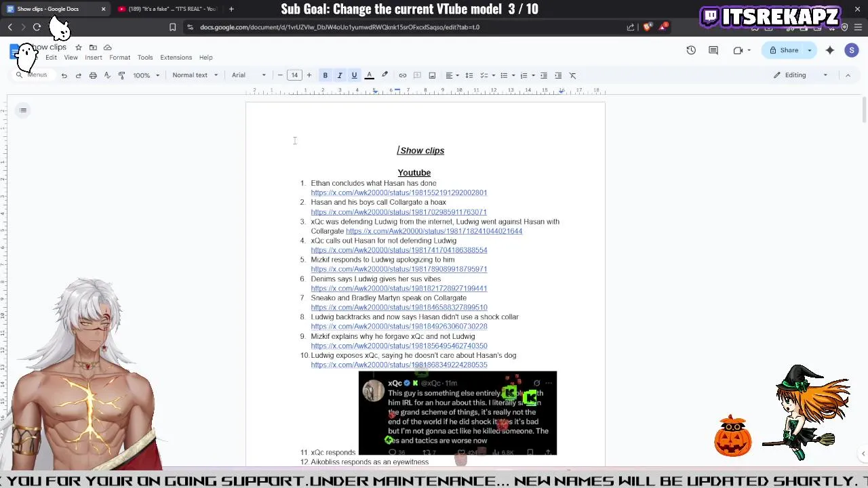Open the Edit menu
The image size is (868, 488).
click(51, 58)
